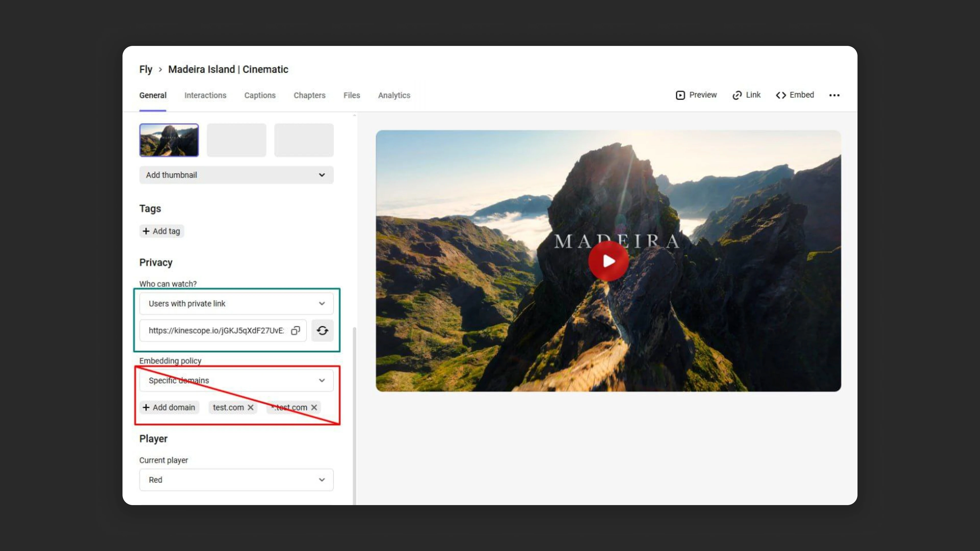Open the more options menu
The width and height of the screenshot is (980, 551).
[834, 95]
